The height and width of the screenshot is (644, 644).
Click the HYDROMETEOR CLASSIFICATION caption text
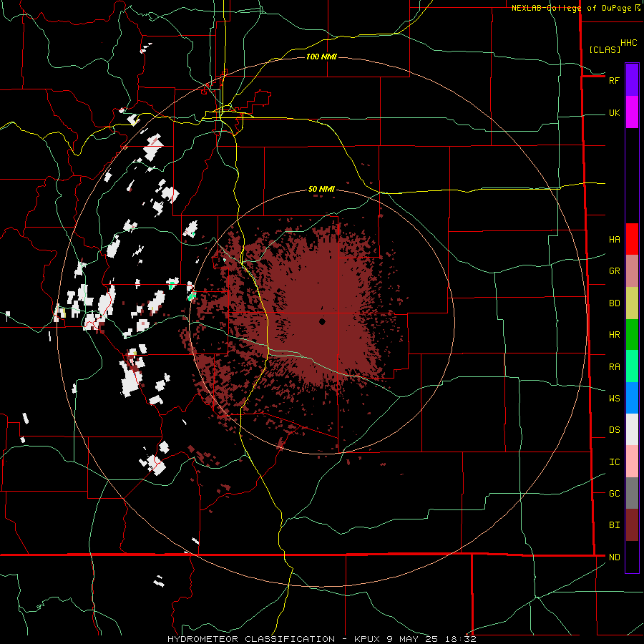tap(251, 639)
